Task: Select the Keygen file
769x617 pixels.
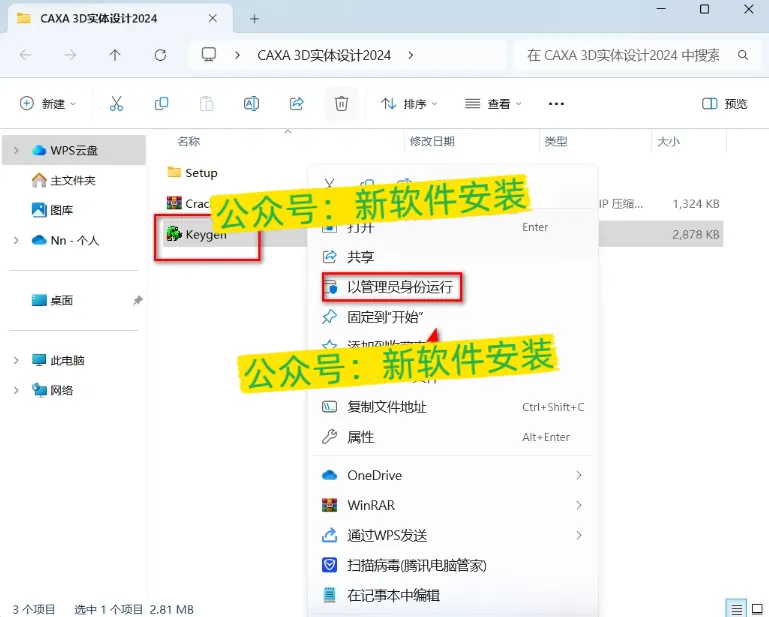Action: coord(197,234)
